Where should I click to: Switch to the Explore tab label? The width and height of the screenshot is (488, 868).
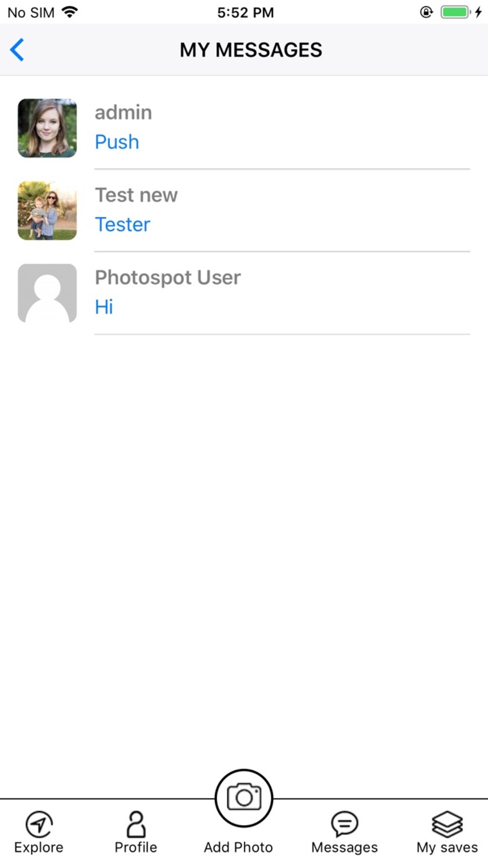(39, 847)
